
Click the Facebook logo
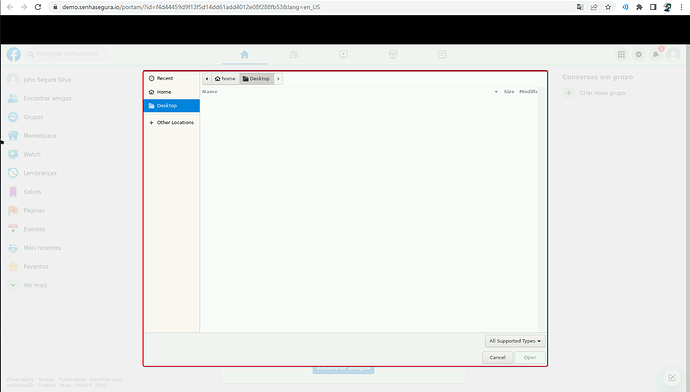[x=14, y=54]
